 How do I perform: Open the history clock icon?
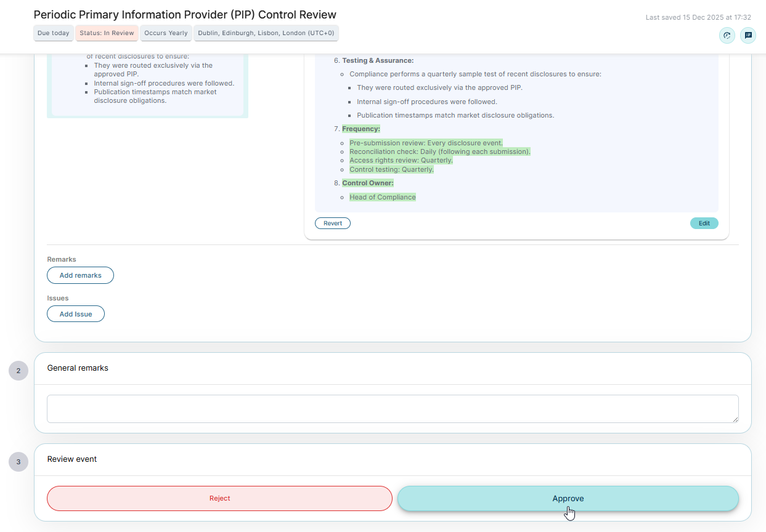[727, 35]
